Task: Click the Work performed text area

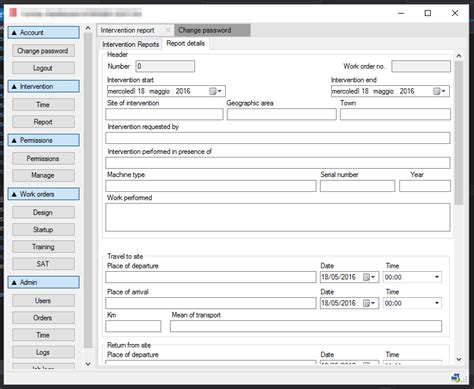Action: 278,217
